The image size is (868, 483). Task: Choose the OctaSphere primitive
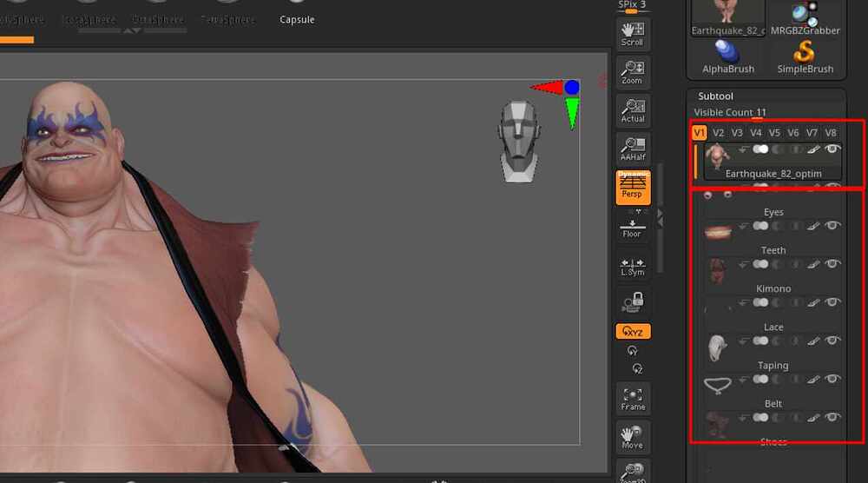tap(158, 19)
